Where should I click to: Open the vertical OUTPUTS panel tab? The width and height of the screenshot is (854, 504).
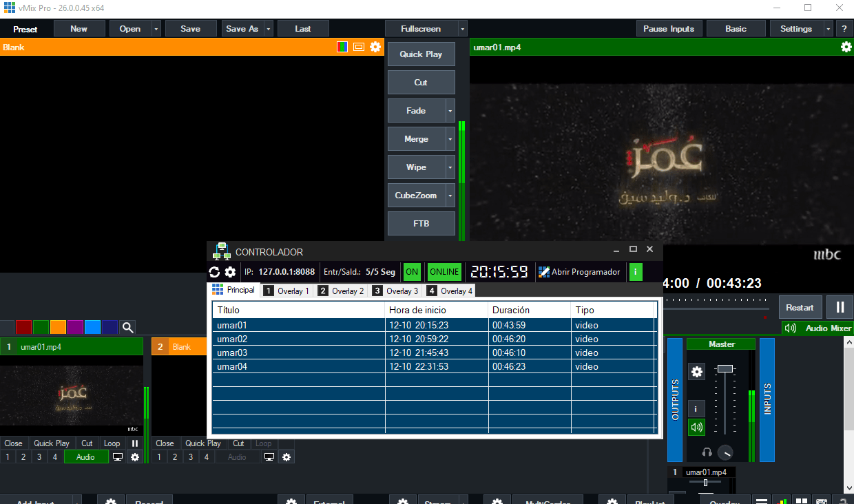pos(675,399)
